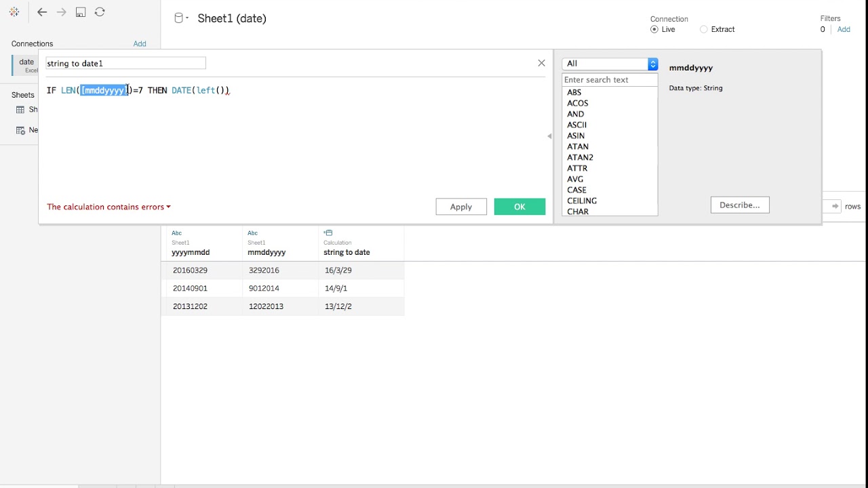This screenshot has height=488, width=868.
Task: Add a new connection
Action: pyautogui.click(x=140, y=43)
